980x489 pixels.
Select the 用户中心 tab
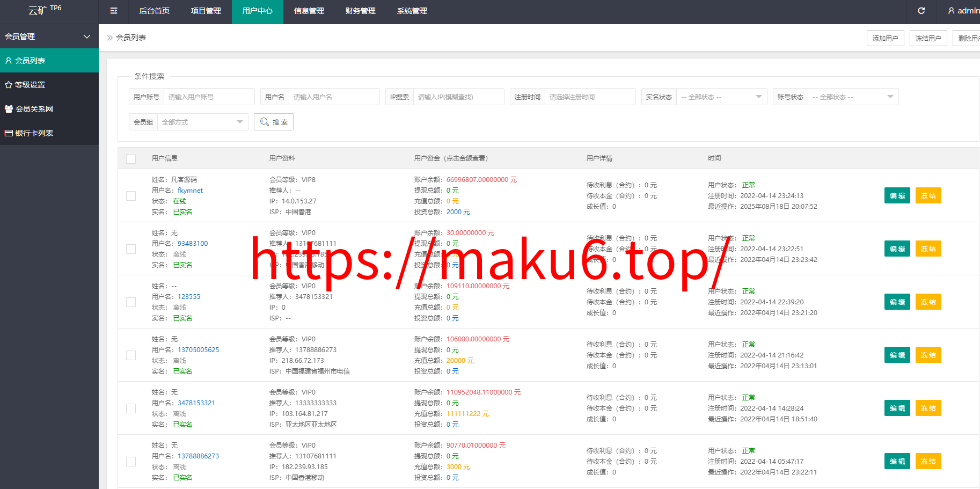(258, 11)
